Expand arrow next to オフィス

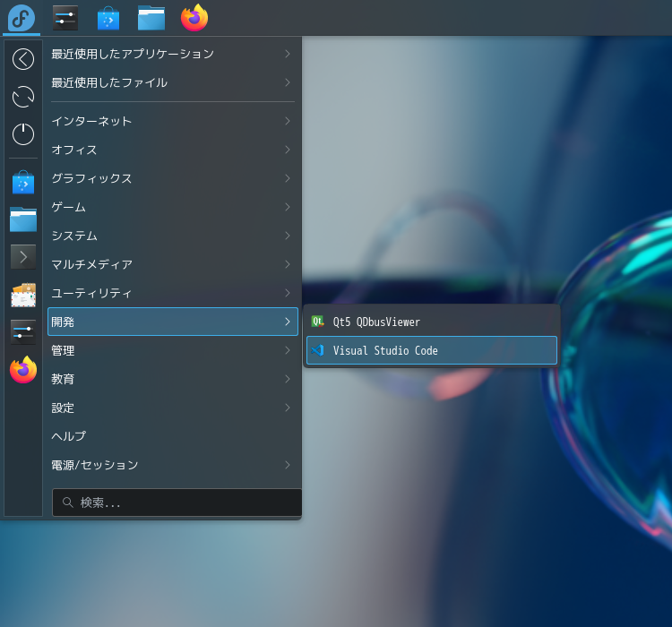pos(288,150)
